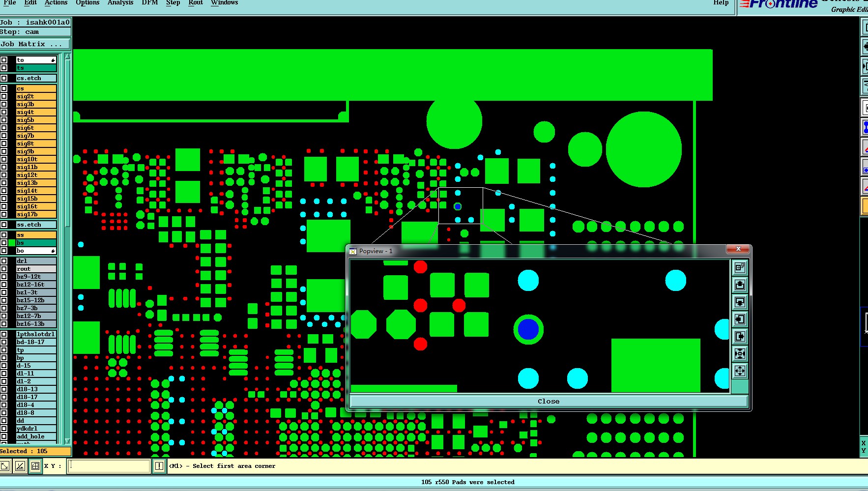Viewport: 868px width, 491px height.
Task: Toggle checkbox for layer rout
Action: [4, 269]
